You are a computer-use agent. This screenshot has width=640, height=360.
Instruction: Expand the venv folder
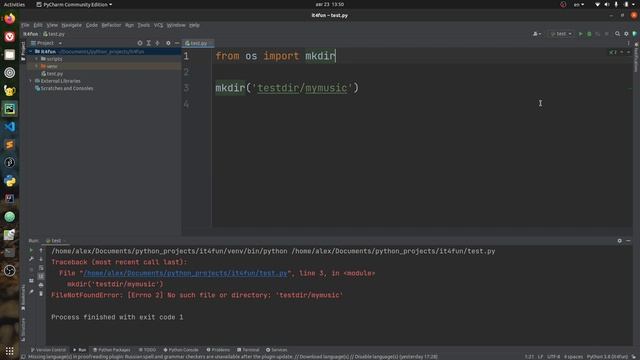[37, 66]
